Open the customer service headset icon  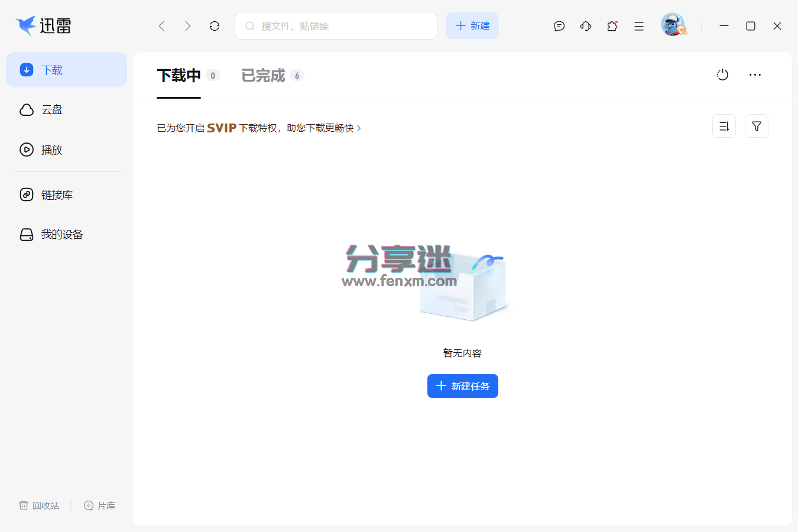[586, 26]
